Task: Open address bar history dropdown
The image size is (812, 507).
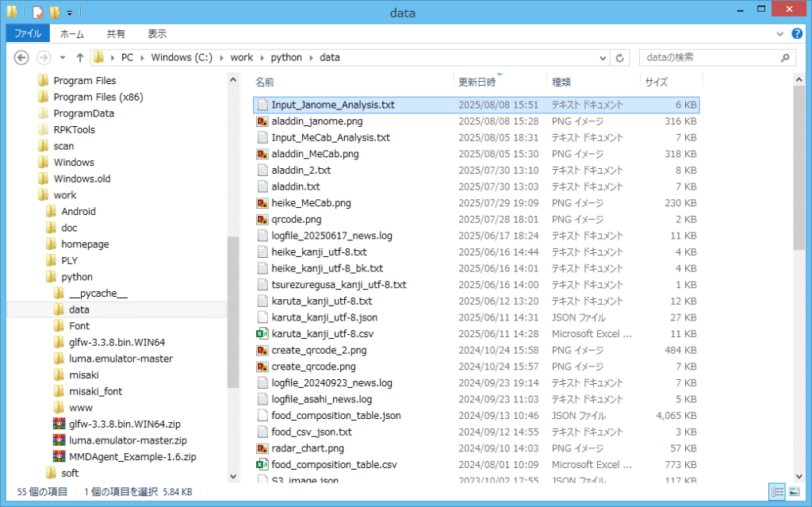Action: pyautogui.click(x=602, y=58)
